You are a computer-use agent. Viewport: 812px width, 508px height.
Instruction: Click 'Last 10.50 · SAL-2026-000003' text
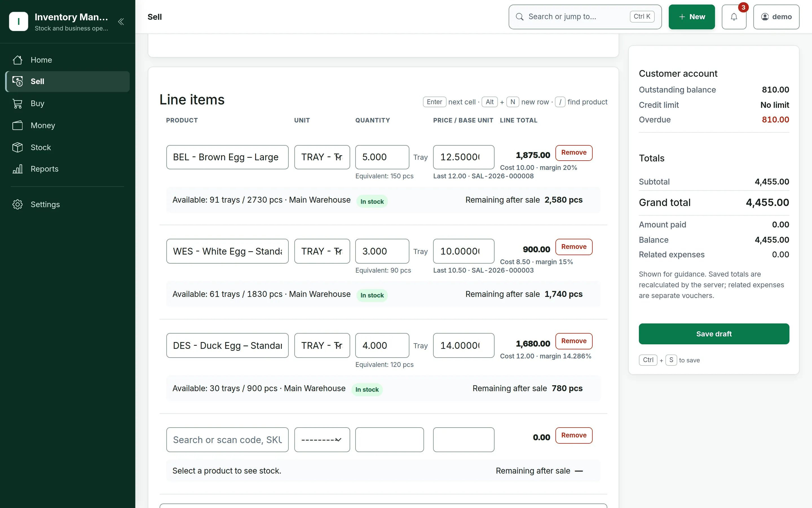click(x=483, y=270)
